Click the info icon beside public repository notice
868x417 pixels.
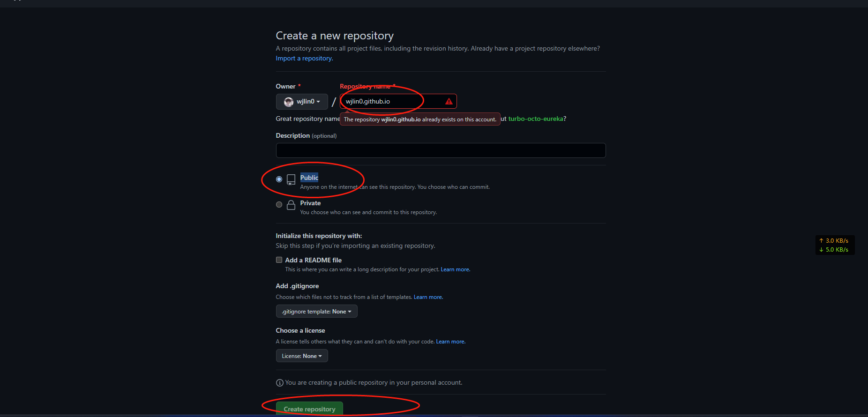point(280,383)
